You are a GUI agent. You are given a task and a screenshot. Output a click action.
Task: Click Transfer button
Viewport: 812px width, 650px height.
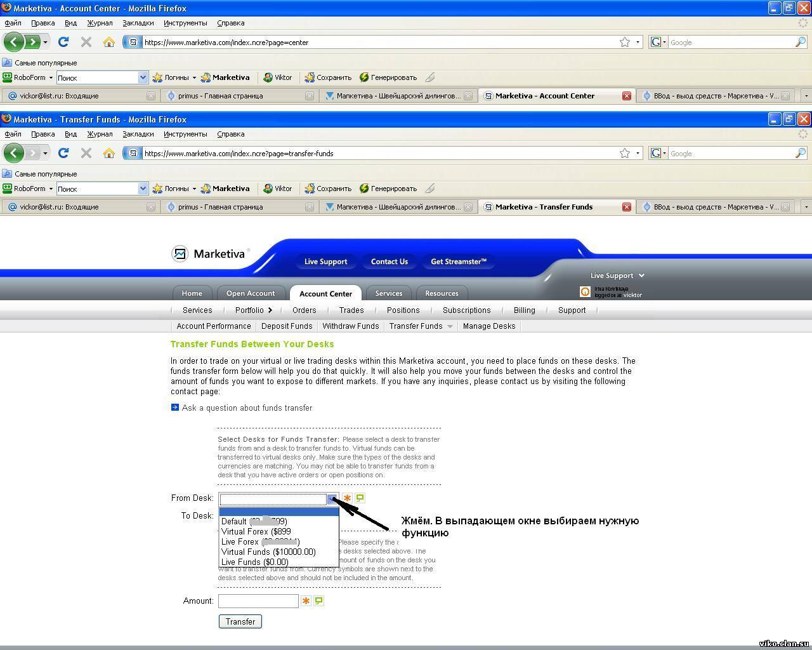[x=240, y=621]
